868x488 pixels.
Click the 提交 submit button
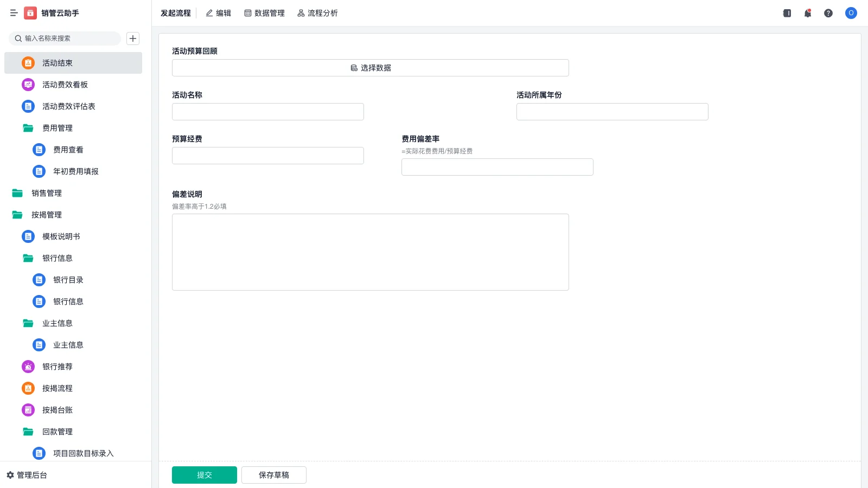204,474
